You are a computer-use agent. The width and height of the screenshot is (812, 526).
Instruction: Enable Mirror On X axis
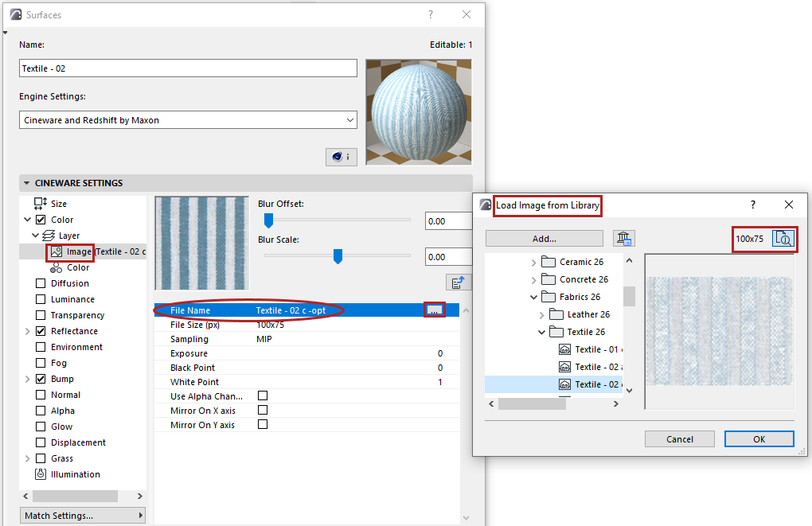[263, 410]
